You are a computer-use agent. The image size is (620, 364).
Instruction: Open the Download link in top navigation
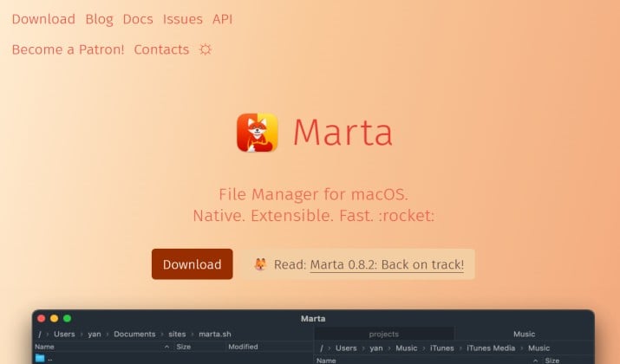pyautogui.click(x=43, y=19)
